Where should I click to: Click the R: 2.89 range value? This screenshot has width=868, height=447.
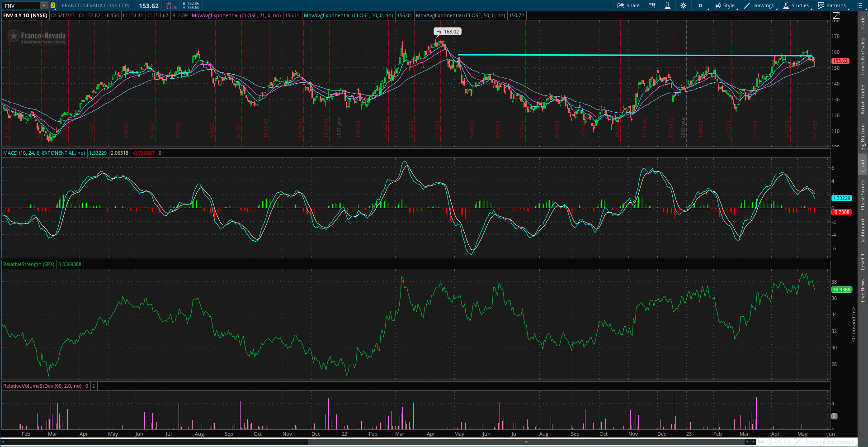click(180, 15)
